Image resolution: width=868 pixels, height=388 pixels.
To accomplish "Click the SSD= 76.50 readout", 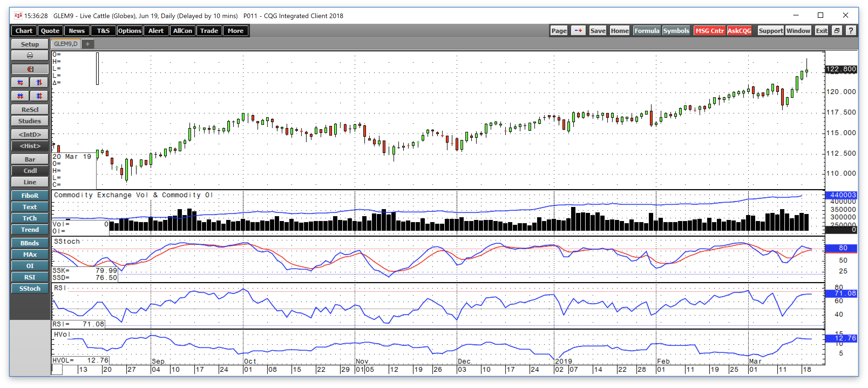I will tap(84, 278).
